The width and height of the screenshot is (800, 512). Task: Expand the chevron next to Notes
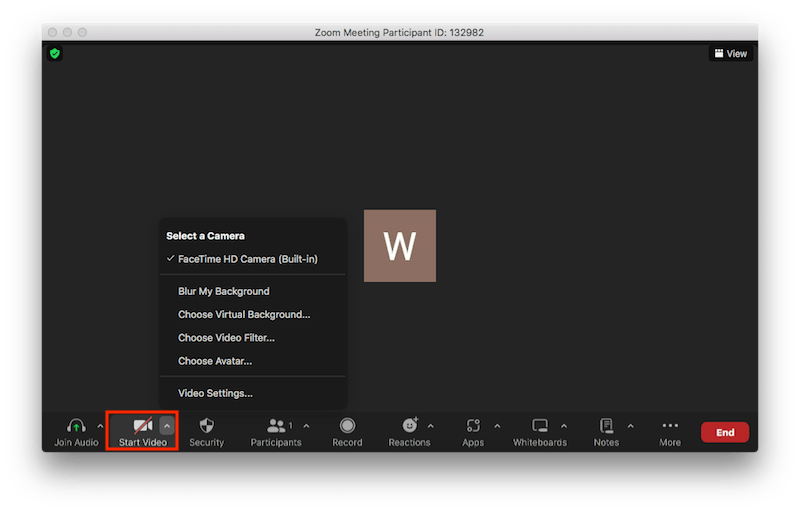[631, 426]
